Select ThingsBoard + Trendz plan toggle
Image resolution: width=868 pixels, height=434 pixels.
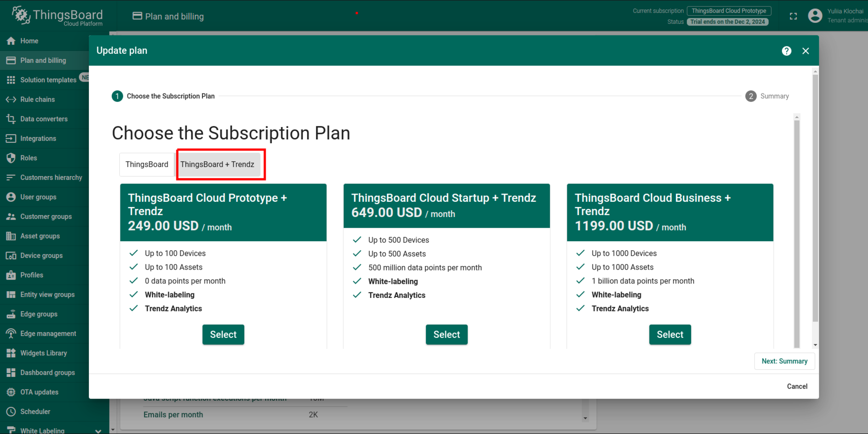click(x=217, y=164)
